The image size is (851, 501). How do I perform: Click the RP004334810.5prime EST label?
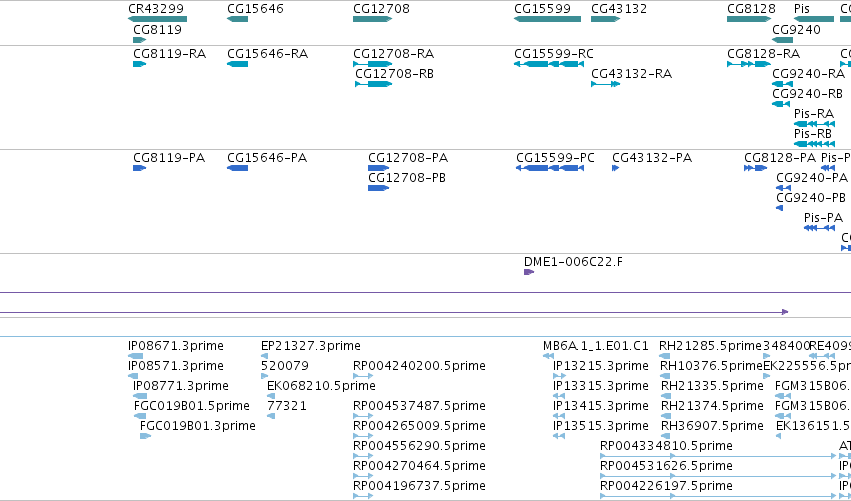[x=666, y=446]
